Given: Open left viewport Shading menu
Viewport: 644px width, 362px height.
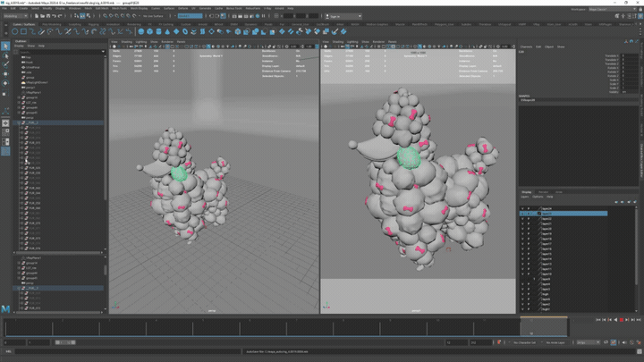Looking at the screenshot, I should coord(126,41).
